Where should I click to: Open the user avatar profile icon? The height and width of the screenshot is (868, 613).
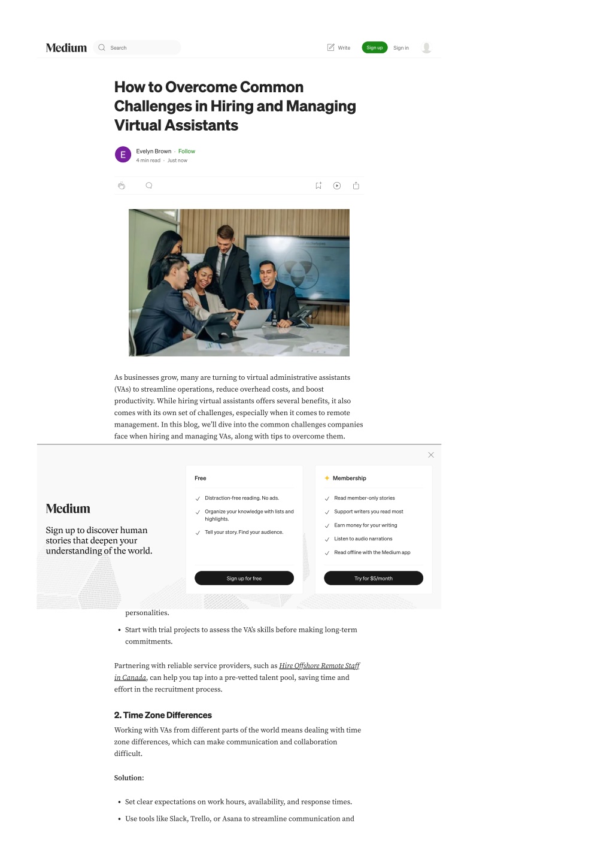point(426,48)
